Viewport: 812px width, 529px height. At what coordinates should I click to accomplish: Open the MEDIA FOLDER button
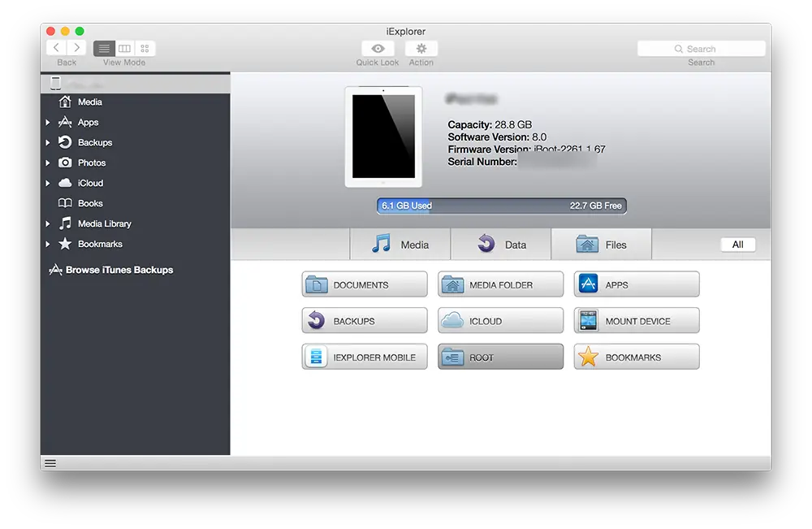[501, 284]
